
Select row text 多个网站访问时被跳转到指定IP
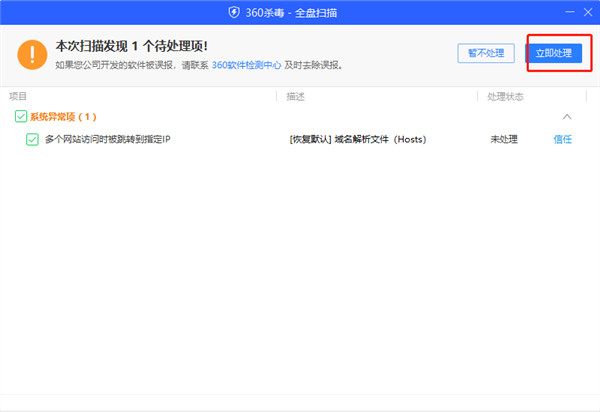(x=108, y=139)
